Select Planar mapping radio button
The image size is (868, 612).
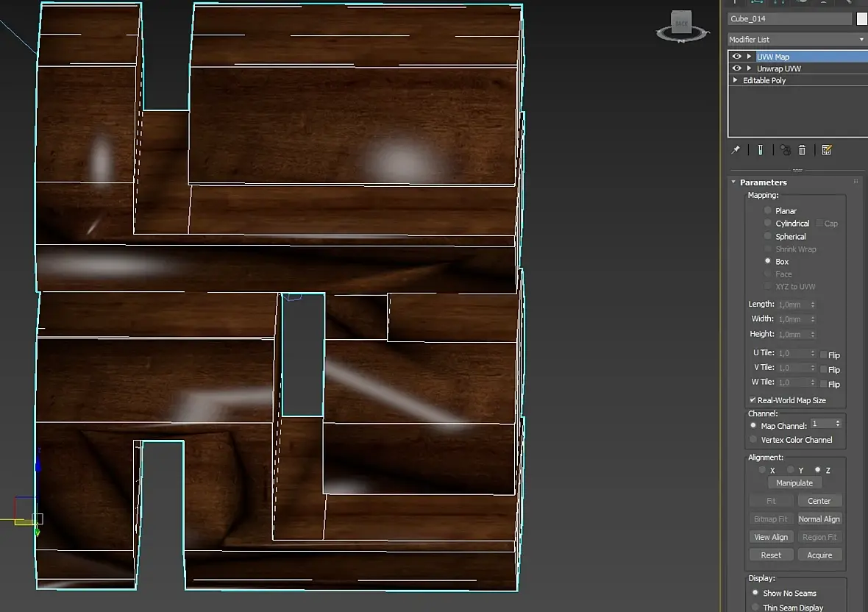pos(768,210)
